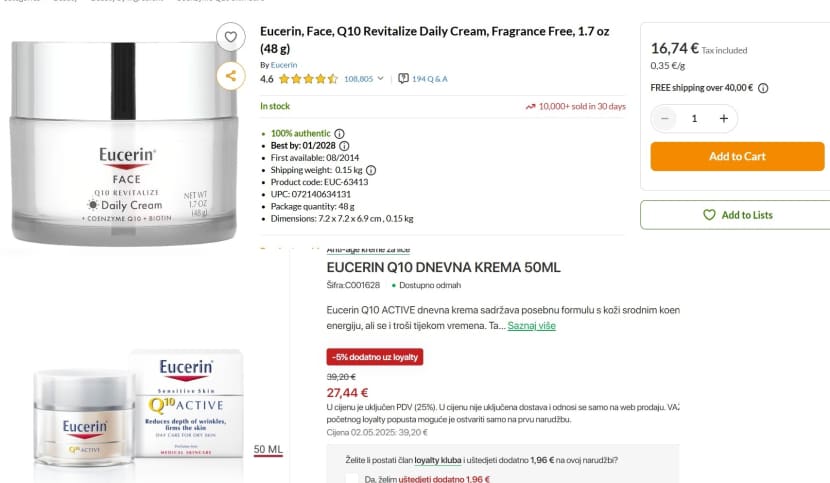Click the Q&A speech bubble icon

(403, 78)
